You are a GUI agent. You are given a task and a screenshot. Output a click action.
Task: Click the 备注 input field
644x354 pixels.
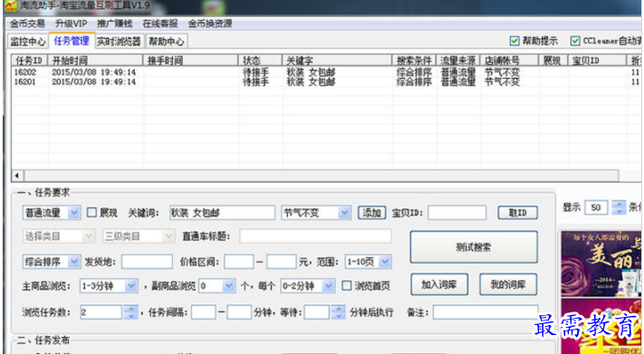(x=485, y=312)
